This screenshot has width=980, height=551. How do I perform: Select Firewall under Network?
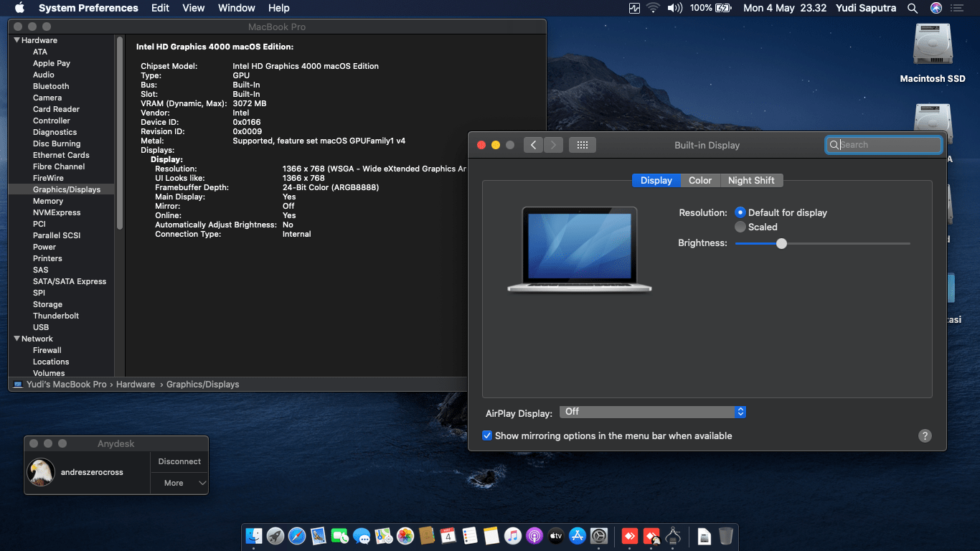[x=47, y=350]
